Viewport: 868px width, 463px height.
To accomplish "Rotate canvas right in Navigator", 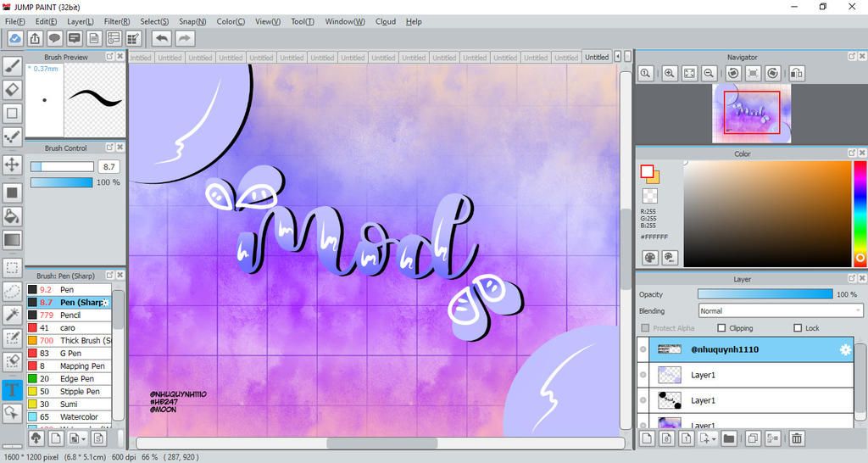I will (x=773, y=73).
